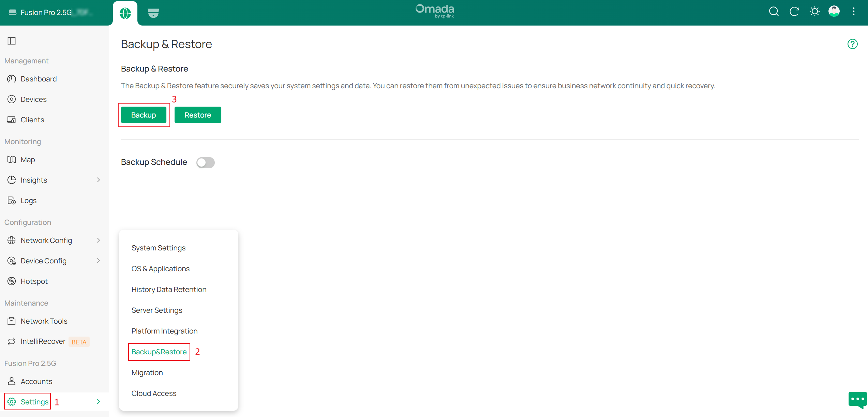Open History Data Retention entry
The image size is (868, 417).
point(169,289)
